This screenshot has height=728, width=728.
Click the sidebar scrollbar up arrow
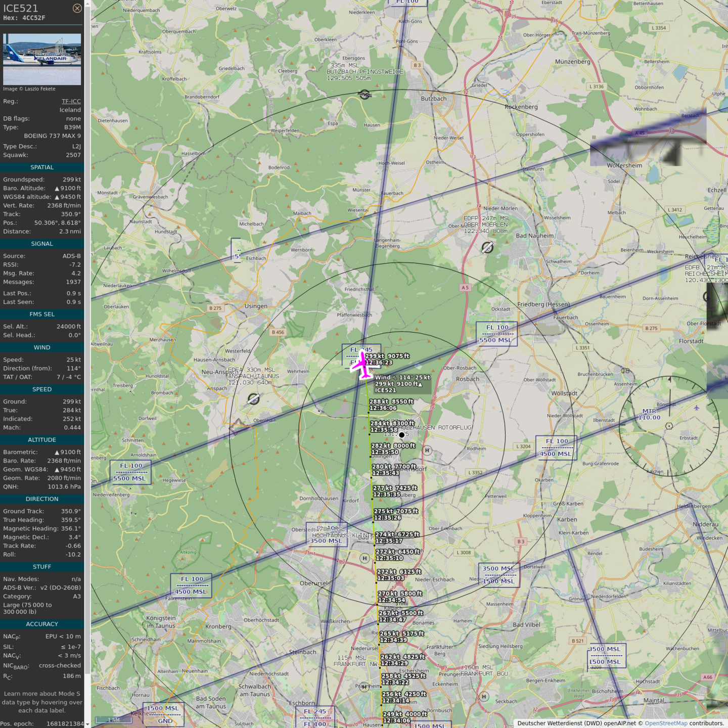(87, 4)
